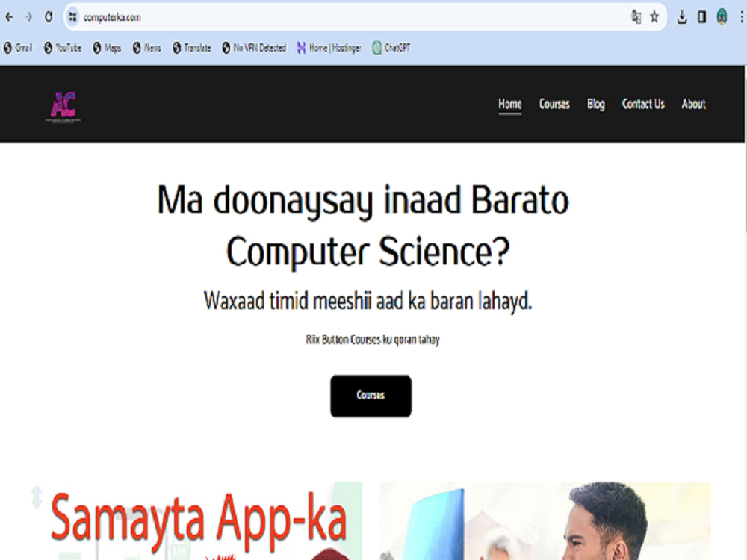The image size is (747, 560).
Task: Select the Home navigation item
Action: coord(509,104)
